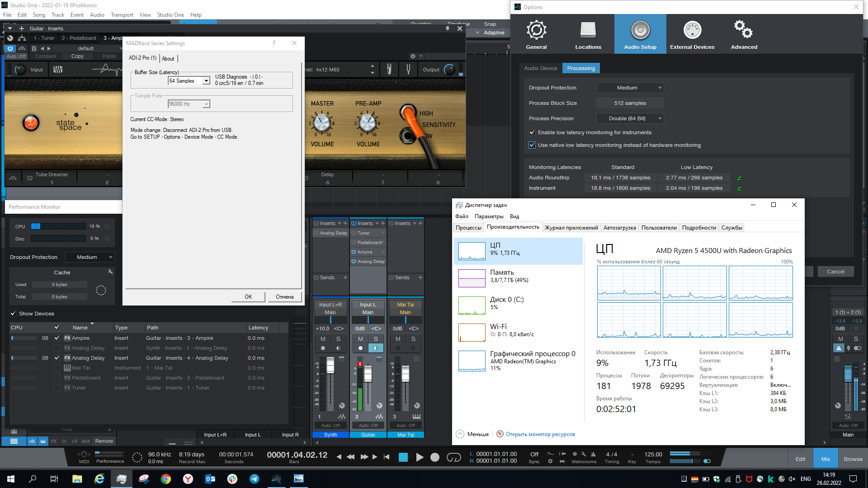
Task: Click the Play transport button
Action: [419, 457]
